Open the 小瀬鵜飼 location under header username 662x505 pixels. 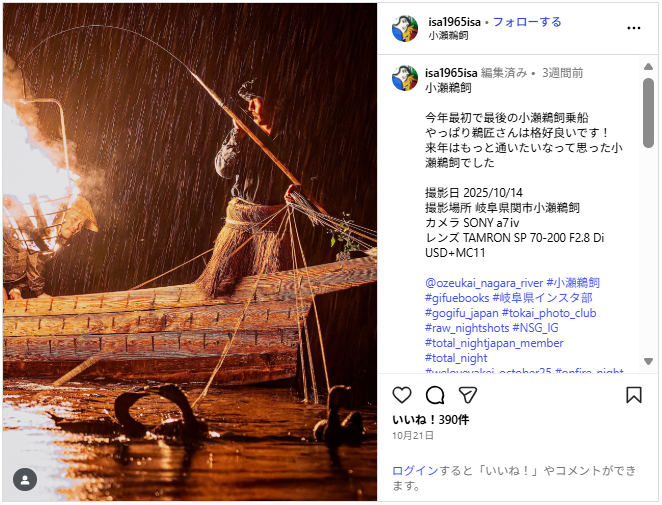coord(448,35)
